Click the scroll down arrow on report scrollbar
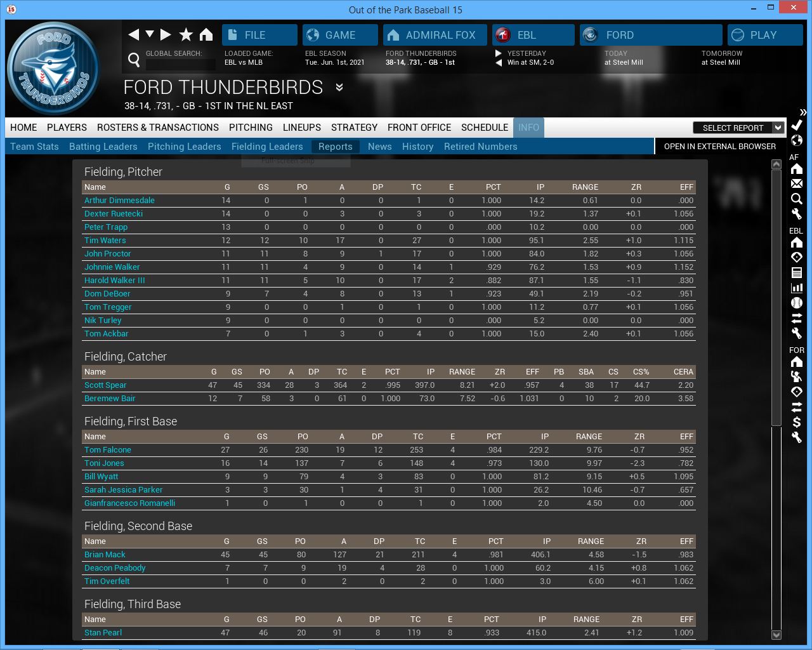 [x=776, y=635]
